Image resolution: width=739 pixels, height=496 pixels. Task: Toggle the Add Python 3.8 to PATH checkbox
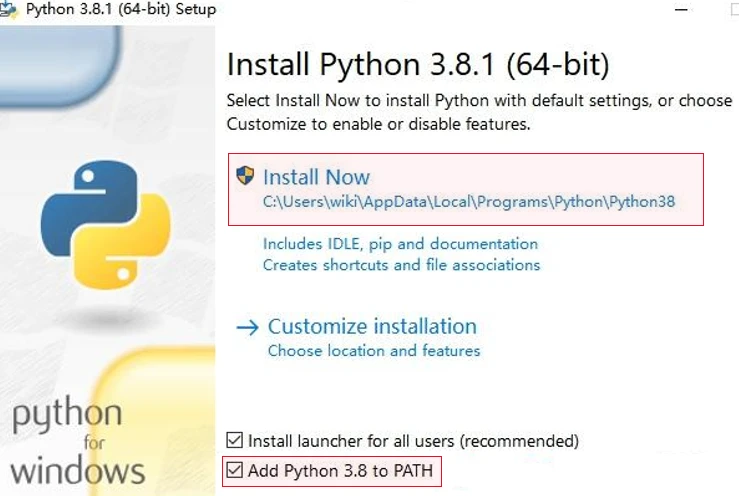235,470
